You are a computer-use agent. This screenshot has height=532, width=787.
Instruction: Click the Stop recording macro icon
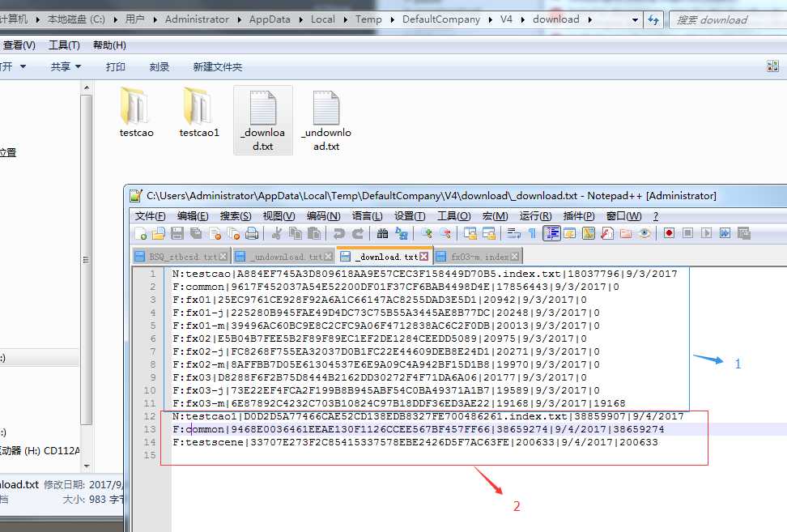click(687, 233)
